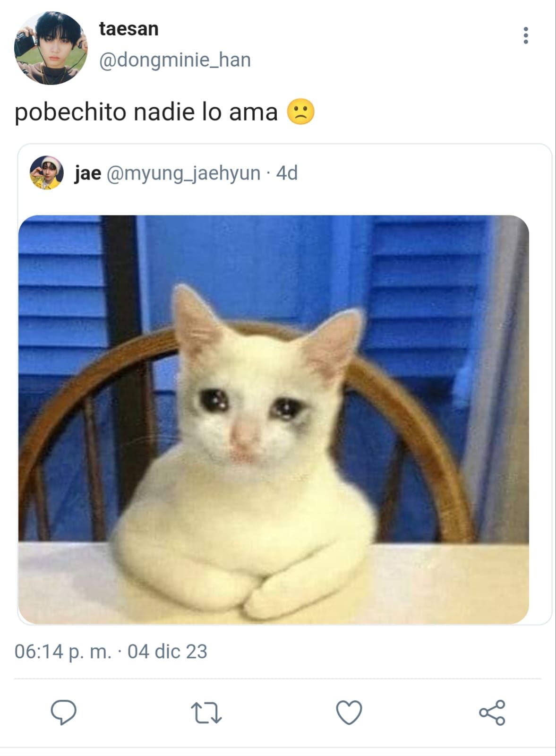
Task: View taesan's profile picture
Action: coord(51,48)
